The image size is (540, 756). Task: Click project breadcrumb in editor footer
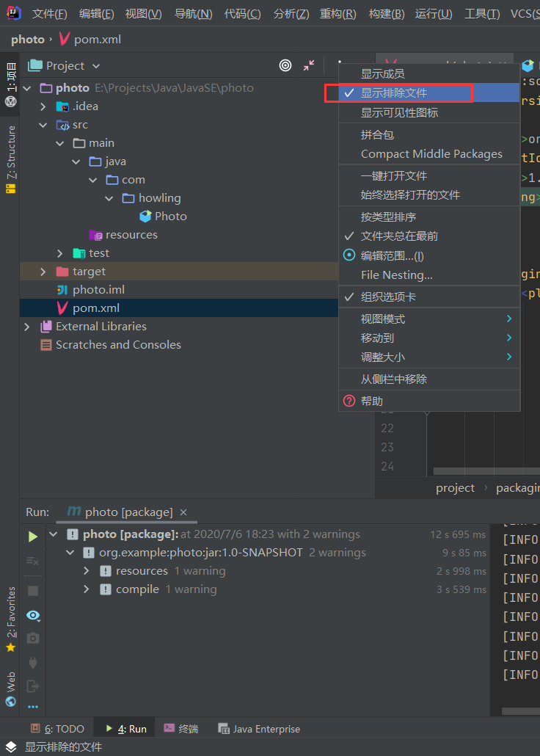(x=455, y=488)
